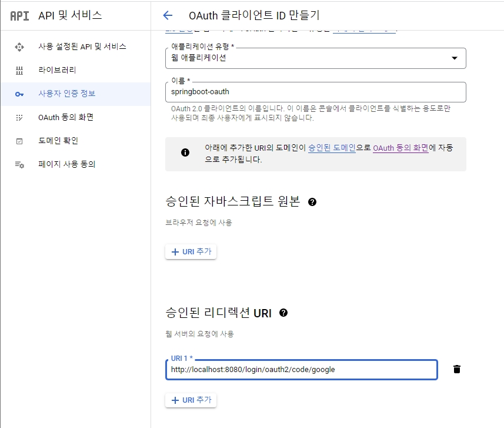Open the 애플리케이션 유형 dropdown

coord(453,58)
